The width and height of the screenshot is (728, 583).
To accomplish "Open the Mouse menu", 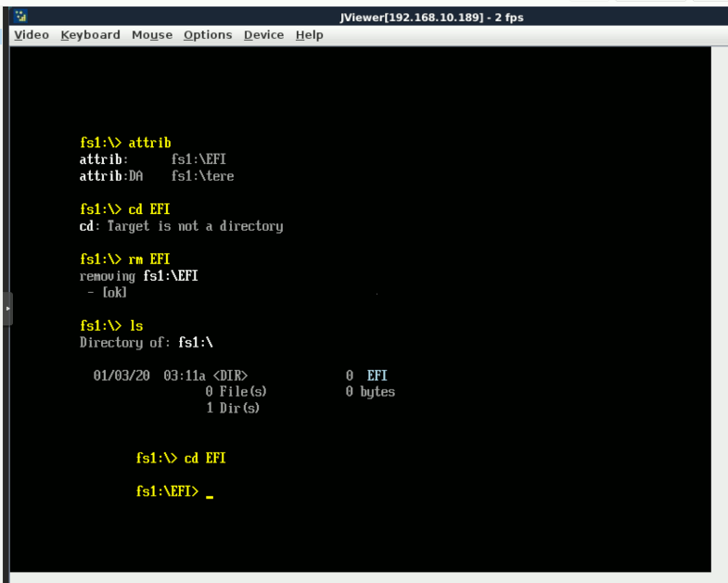I will (x=152, y=35).
